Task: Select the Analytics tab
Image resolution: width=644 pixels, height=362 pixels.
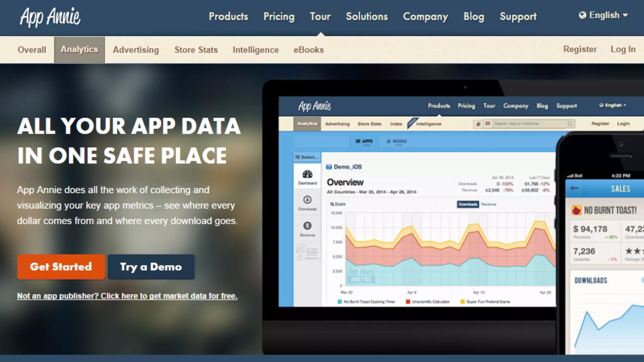Action: click(80, 50)
